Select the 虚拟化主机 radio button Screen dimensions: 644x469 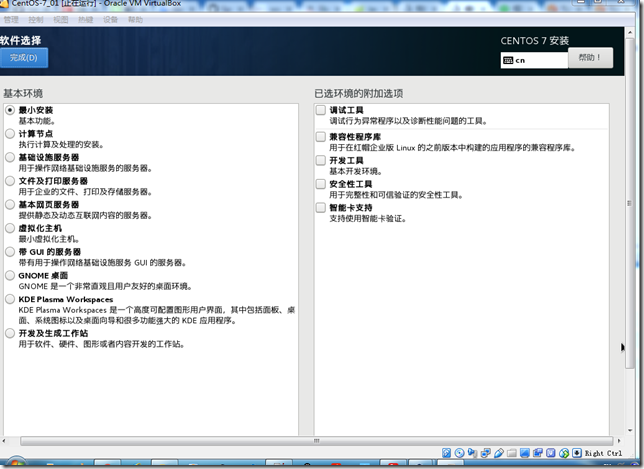tap(10, 228)
